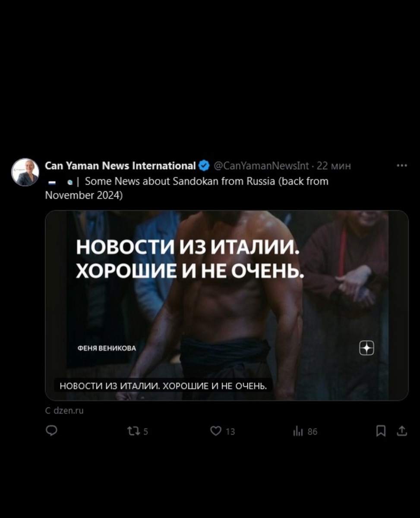Click the tweet text about Sandokan
Screen dimensions: 420x518
pos(187,188)
